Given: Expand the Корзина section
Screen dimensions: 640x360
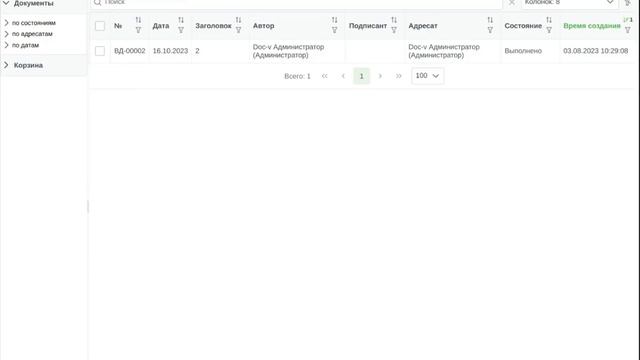Looking at the screenshot, I should tap(6, 65).
